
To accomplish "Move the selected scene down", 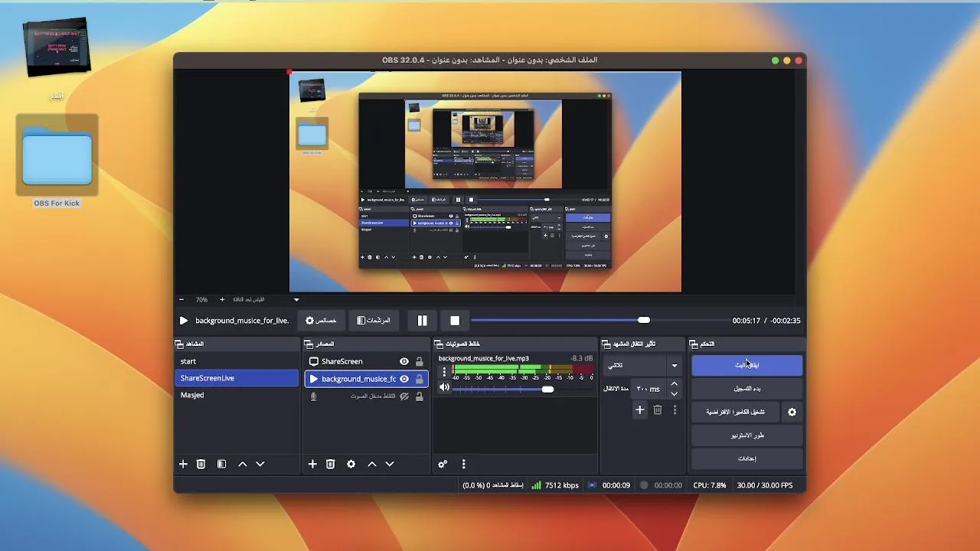I will pyautogui.click(x=260, y=464).
